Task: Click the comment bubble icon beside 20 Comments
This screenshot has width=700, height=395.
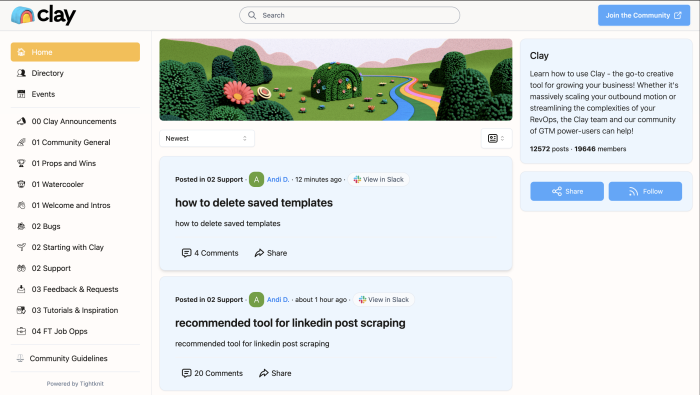Action: [186, 373]
